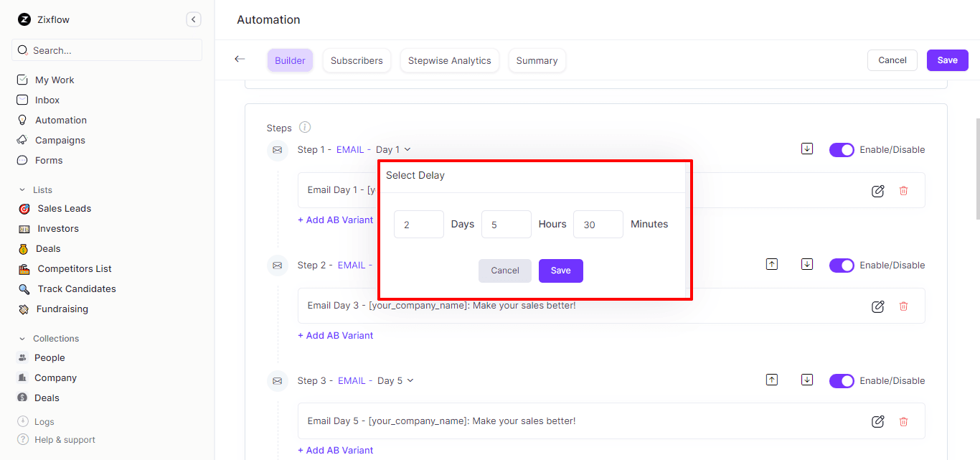Image resolution: width=980 pixels, height=460 pixels.
Task: Save the selected delay settings
Action: point(560,271)
